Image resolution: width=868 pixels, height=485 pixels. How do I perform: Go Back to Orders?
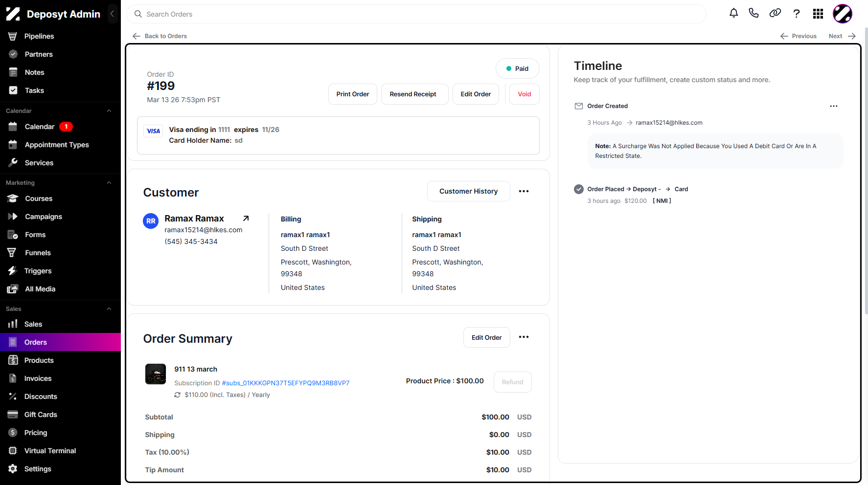(160, 36)
